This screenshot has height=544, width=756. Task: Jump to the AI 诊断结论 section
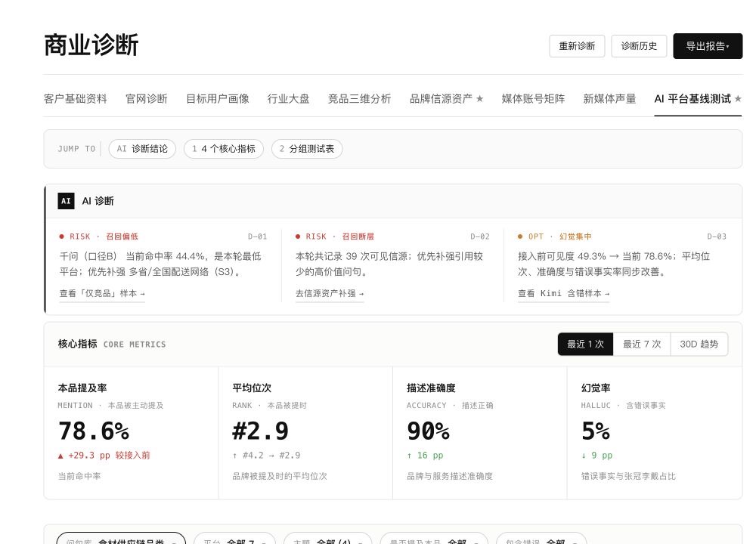pyautogui.click(x=142, y=149)
